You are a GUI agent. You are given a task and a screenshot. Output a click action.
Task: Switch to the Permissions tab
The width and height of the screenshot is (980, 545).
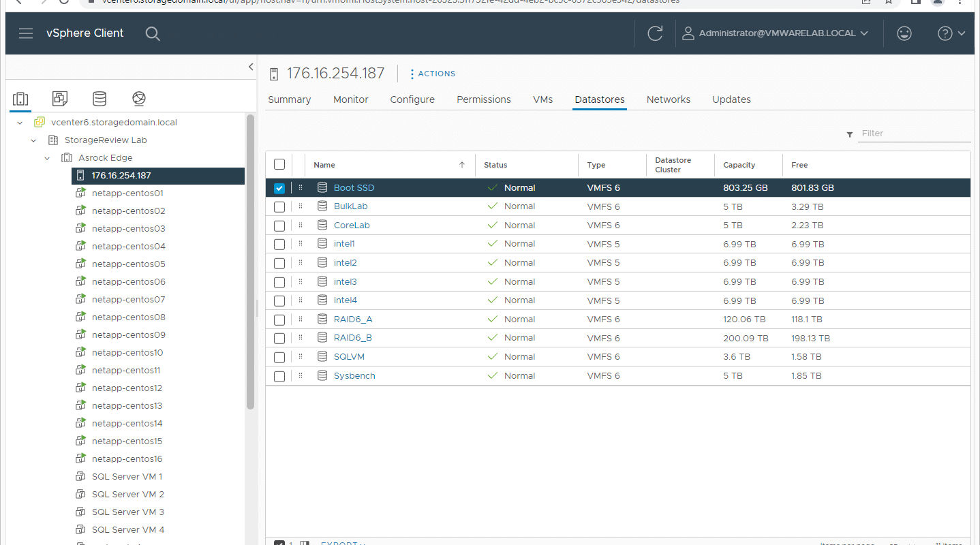(x=484, y=99)
